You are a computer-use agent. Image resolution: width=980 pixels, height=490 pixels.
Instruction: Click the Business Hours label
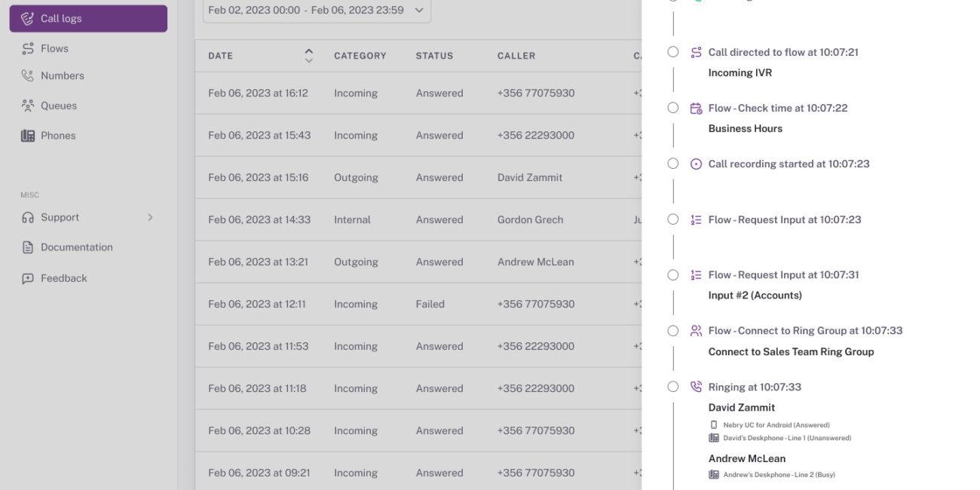(746, 129)
